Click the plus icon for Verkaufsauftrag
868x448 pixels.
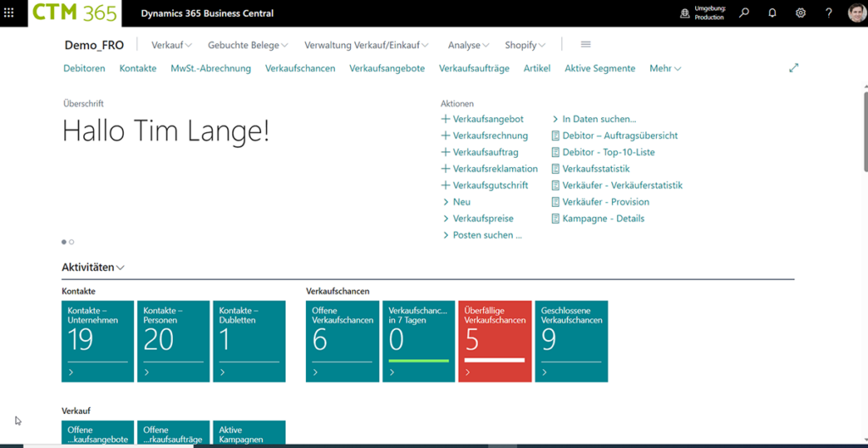click(x=446, y=152)
